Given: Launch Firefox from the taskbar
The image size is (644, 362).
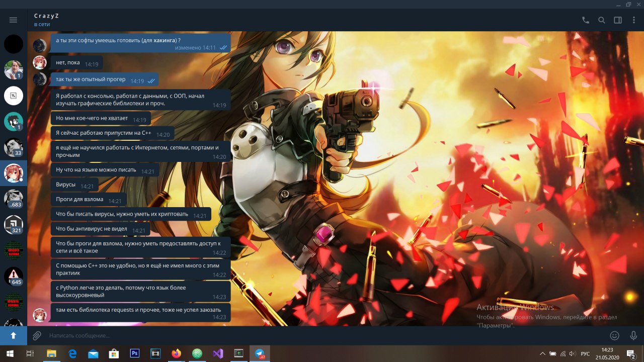Looking at the screenshot, I should pyautogui.click(x=176, y=353).
